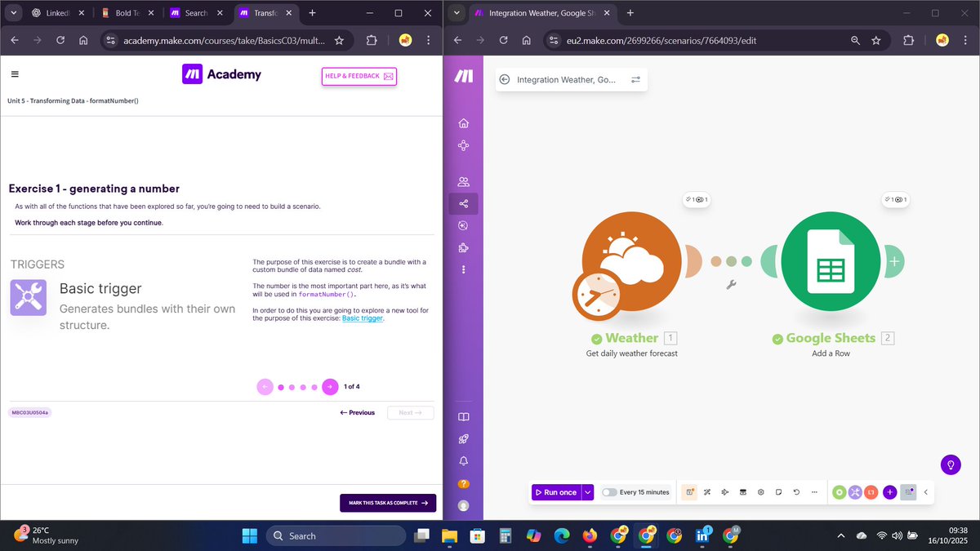Open the AI agents icon in sidebar
This screenshot has height=551, width=980.
point(464,225)
